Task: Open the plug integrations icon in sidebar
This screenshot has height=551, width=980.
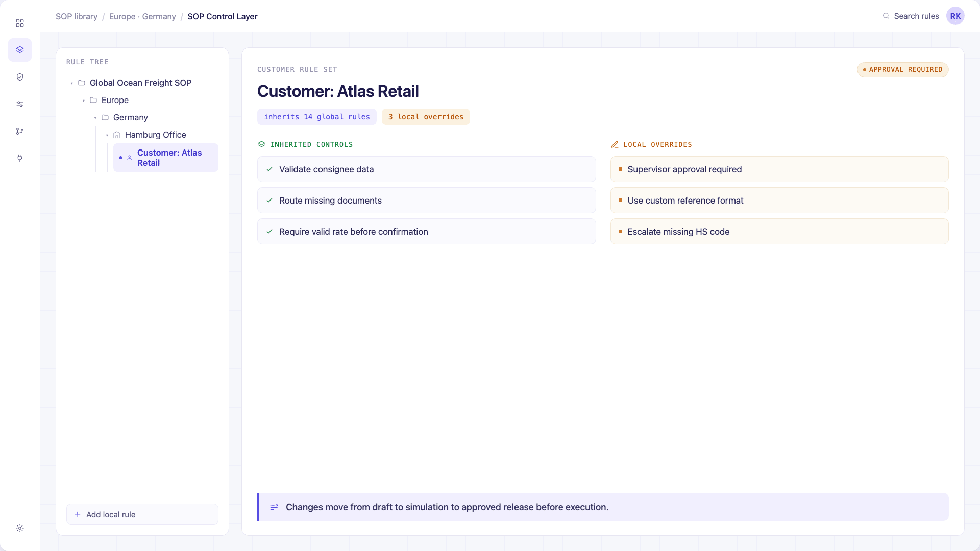Action: pyautogui.click(x=20, y=158)
